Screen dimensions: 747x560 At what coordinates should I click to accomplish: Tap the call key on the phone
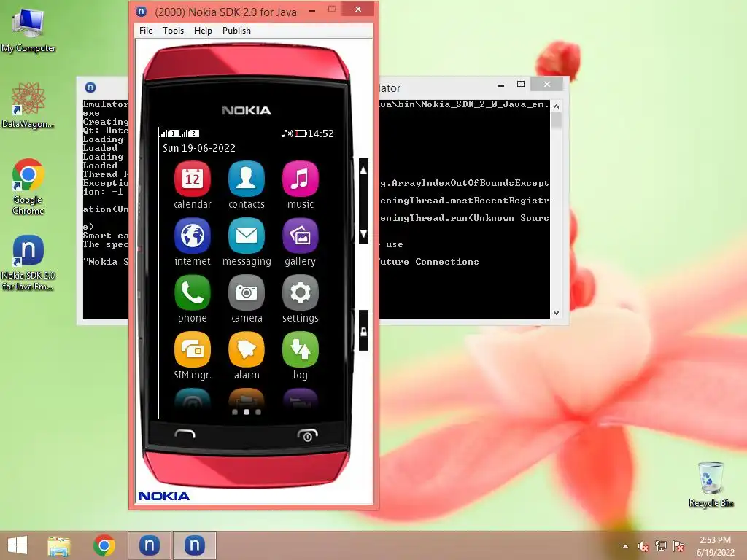185,434
